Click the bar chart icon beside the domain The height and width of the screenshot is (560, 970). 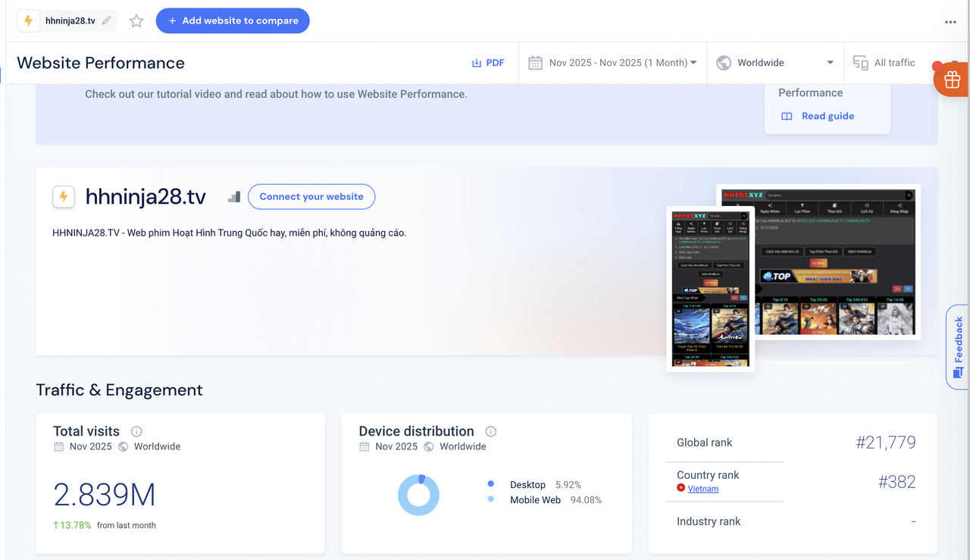[x=234, y=197]
